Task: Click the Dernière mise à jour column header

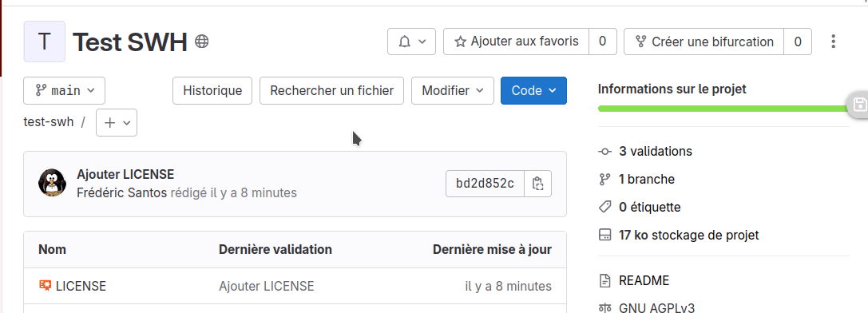Action: click(x=492, y=249)
